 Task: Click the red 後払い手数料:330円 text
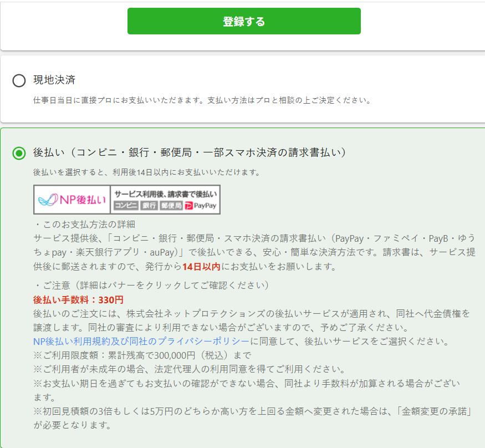(x=78, y=300)
